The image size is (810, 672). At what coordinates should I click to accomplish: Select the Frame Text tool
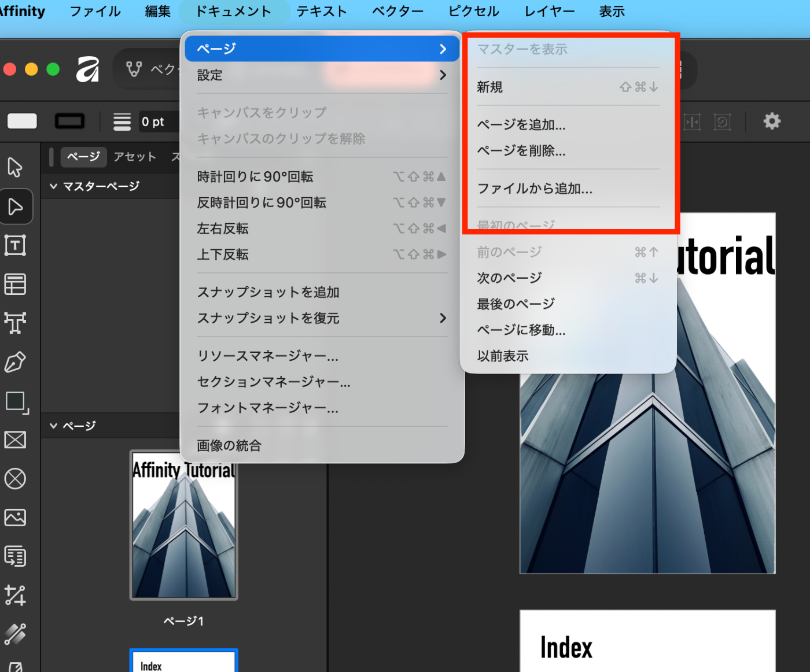tap(15, 245)
